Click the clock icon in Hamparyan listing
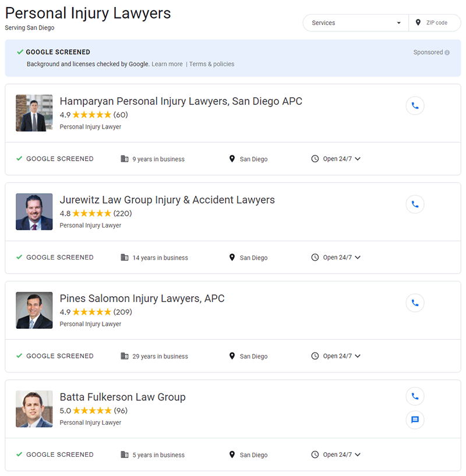 click(315, 159)
